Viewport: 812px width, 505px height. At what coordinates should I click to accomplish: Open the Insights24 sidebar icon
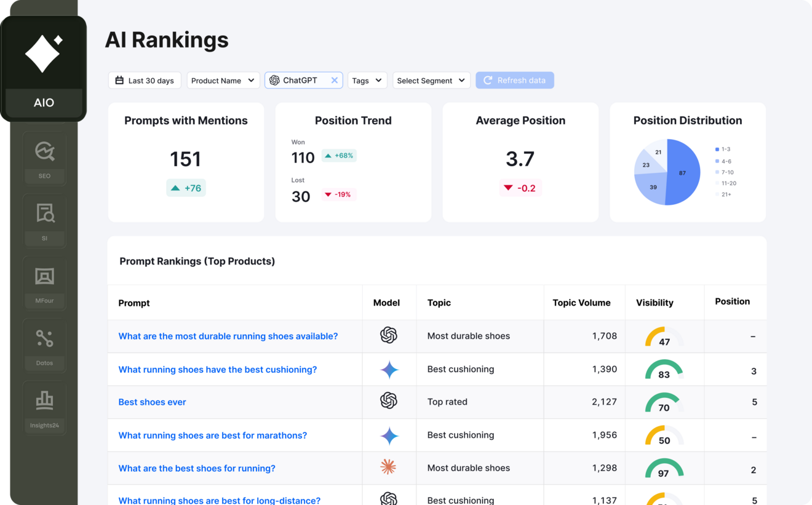pos(44,407)
